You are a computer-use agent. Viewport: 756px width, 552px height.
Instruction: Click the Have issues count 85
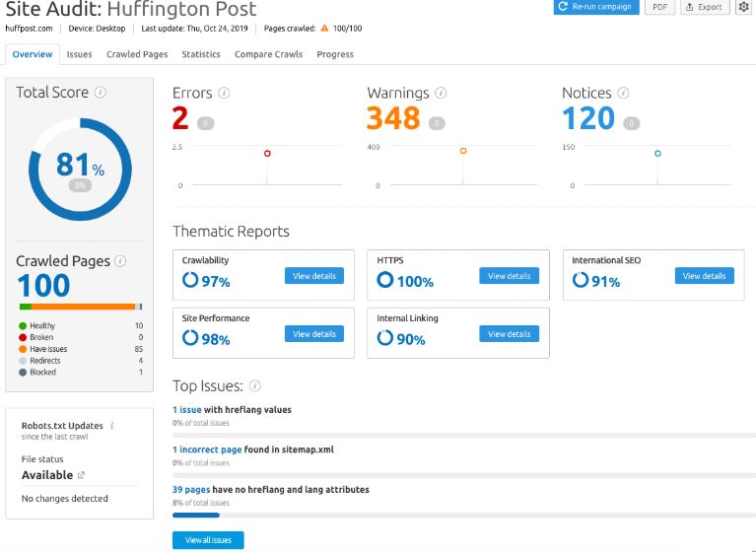click(139, 349)
